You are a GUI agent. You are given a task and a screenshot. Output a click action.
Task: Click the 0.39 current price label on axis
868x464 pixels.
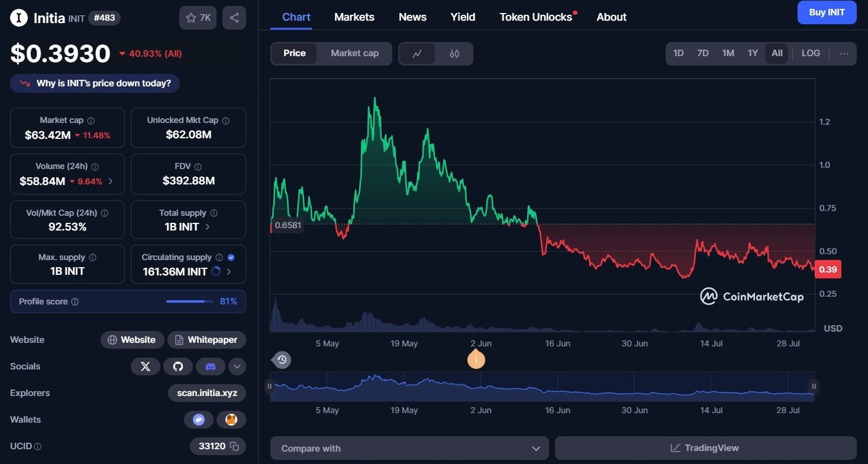tap(828, 270)
